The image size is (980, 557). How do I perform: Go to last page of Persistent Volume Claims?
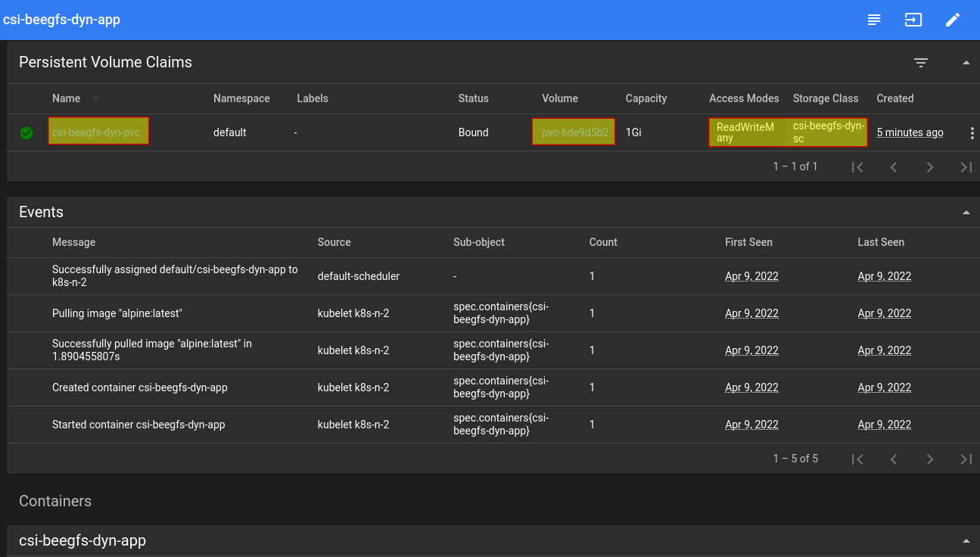pos(966,167)
